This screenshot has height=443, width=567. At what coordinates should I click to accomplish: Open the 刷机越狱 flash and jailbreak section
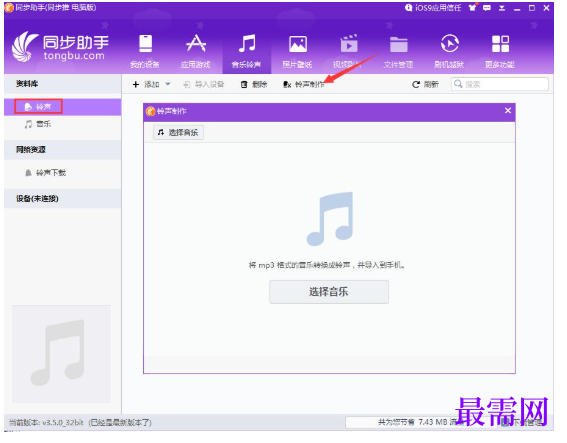pyautogui.click(x=449, y=51)
